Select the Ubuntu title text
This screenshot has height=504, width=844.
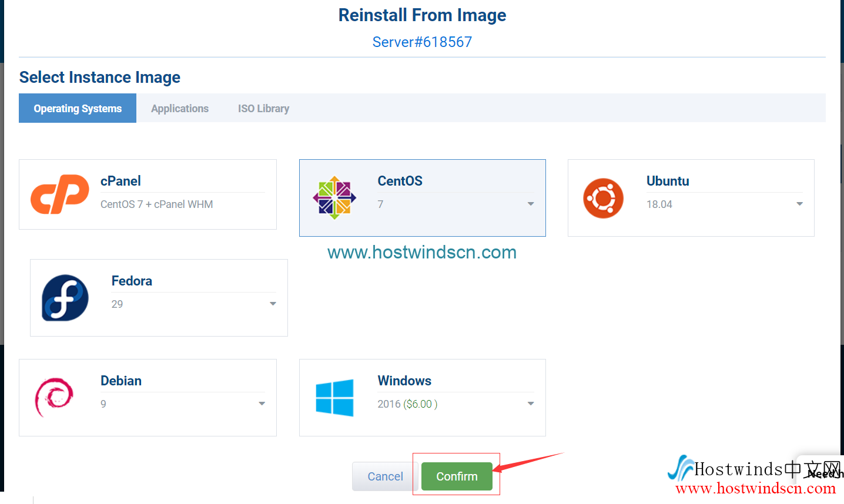(668, 181)
